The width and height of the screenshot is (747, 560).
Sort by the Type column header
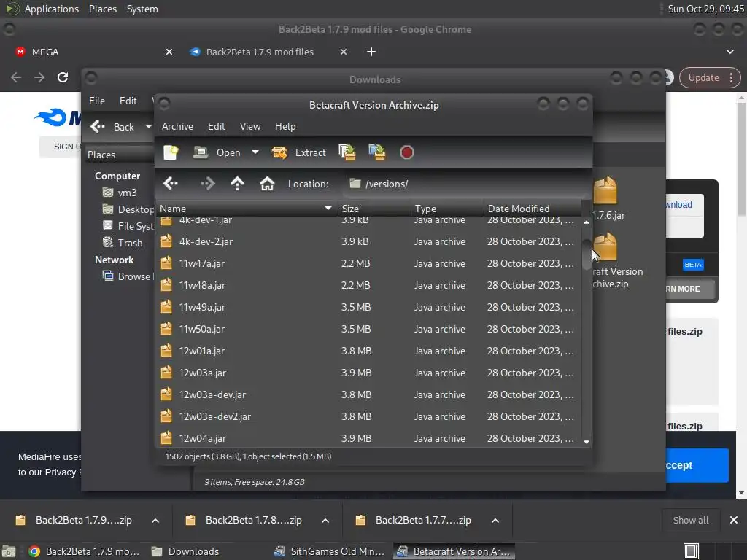click(447, 209)
